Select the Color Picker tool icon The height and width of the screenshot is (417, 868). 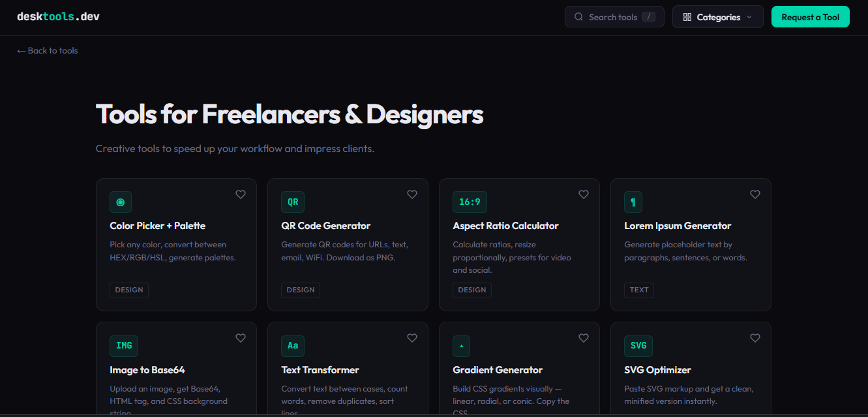121,202
